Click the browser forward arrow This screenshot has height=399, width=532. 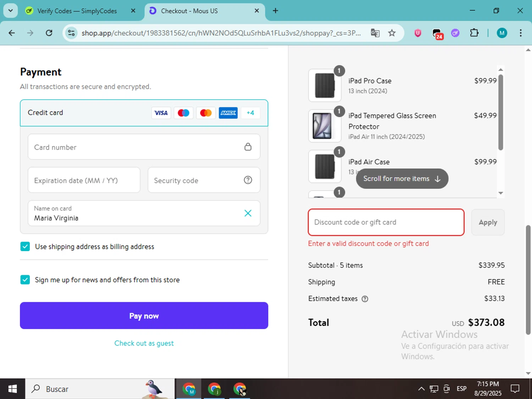(30, 33)
